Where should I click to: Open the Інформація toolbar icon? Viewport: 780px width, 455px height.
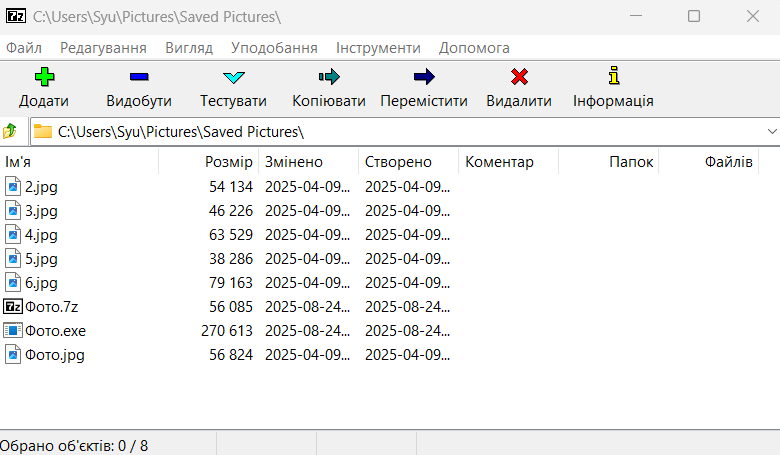point(613,77)
